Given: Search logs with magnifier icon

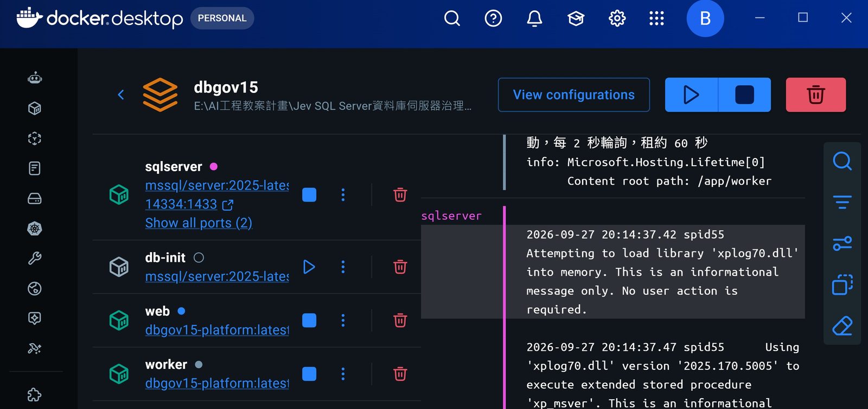Looking at the screenshot, I should [x=842, y=161].
